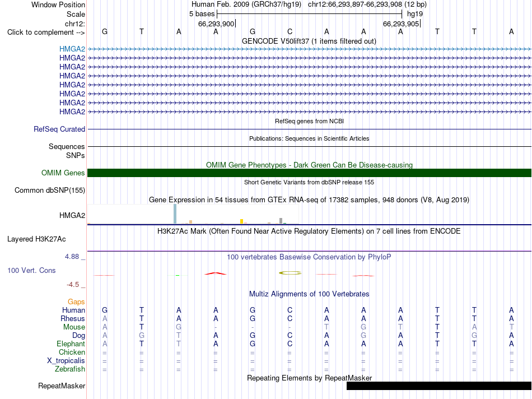
Task: Click the -4.5 PhyloP lower scale value
Action: (73, 285)
